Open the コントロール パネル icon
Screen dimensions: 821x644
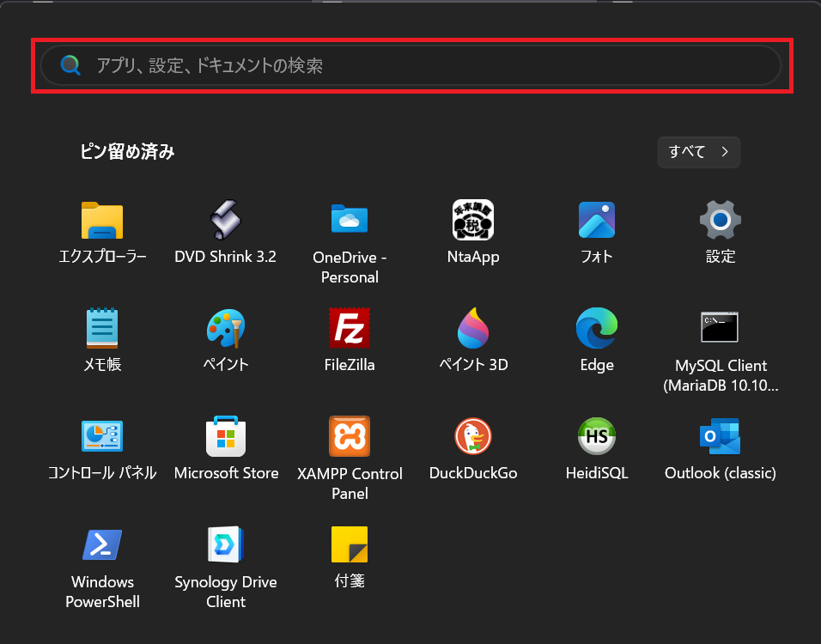click(x=102, y=436)
